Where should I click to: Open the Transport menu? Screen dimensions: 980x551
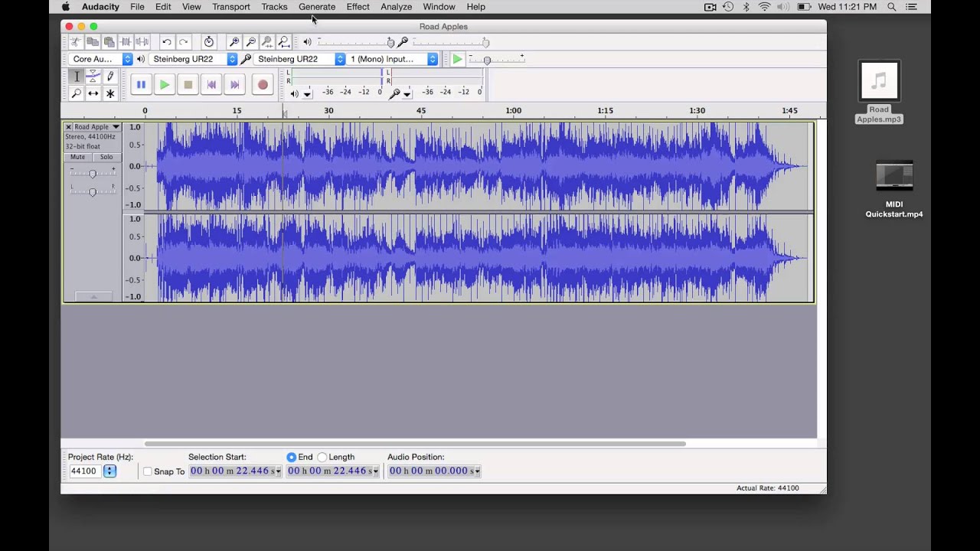[231, 7]
